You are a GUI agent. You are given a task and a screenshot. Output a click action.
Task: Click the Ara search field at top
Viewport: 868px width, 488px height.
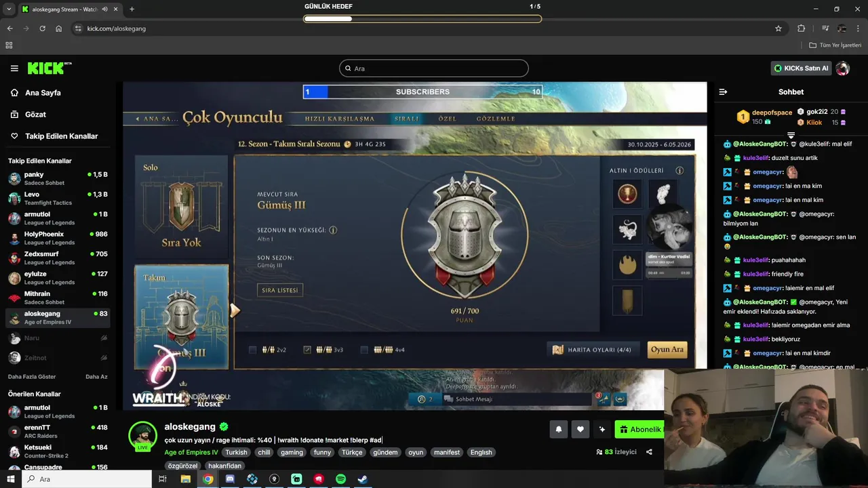434,68
